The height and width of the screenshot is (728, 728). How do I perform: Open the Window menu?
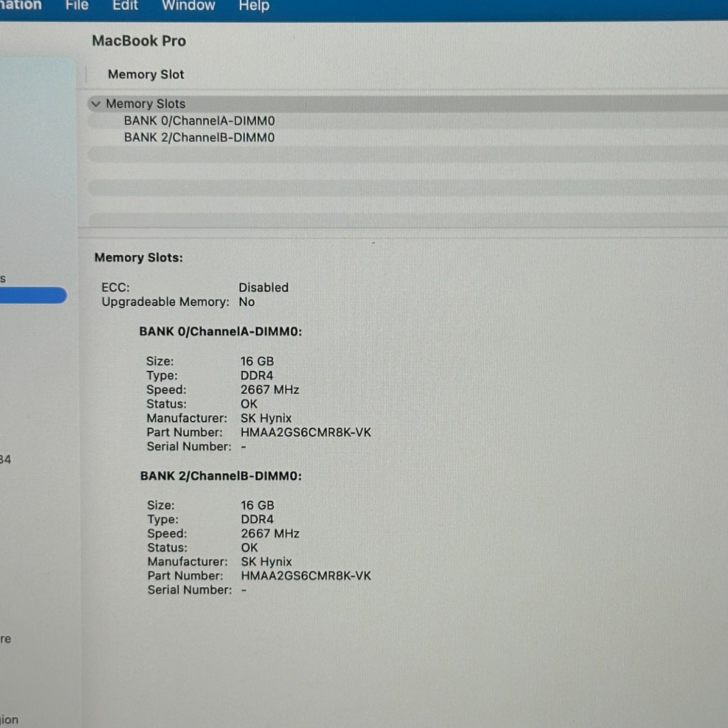189,6
